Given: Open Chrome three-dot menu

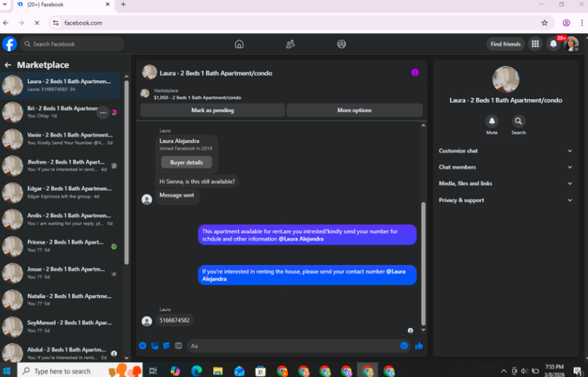Looking at the screenshot, I should [x=582, y=23].
